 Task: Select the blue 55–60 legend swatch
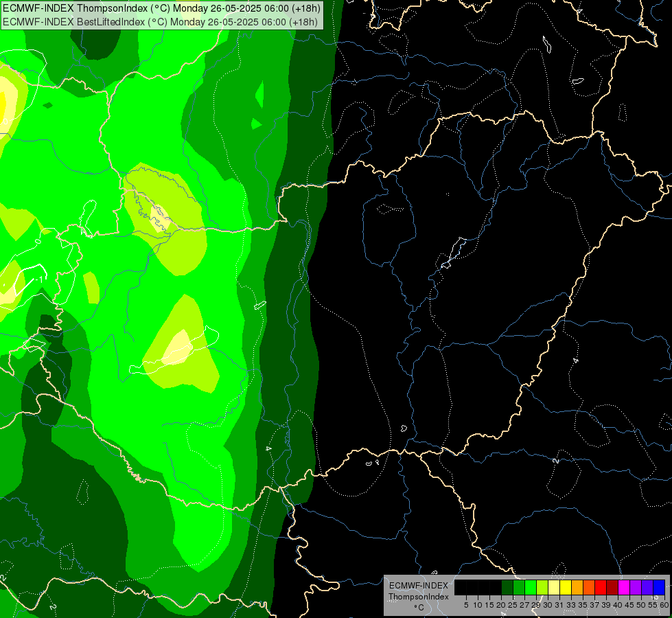tap(659, 587)
